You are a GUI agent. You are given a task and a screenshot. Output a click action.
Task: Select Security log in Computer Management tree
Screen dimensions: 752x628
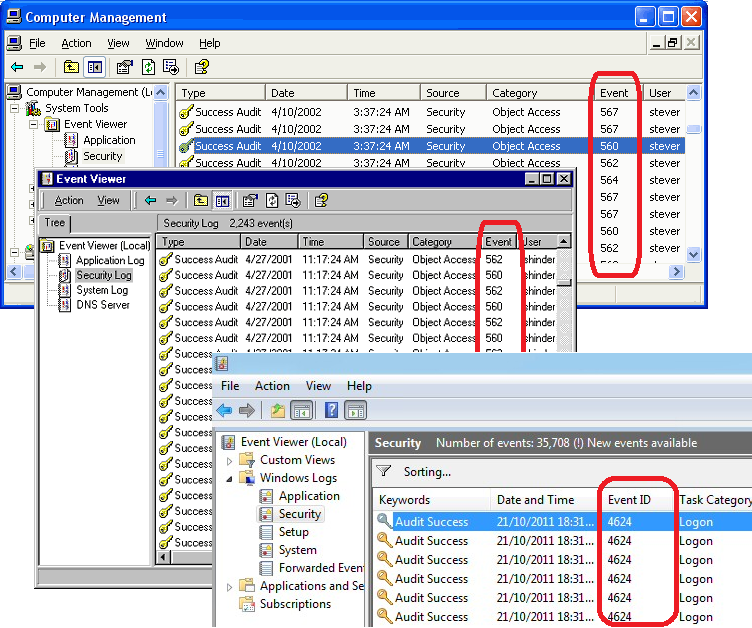(103, 156)
